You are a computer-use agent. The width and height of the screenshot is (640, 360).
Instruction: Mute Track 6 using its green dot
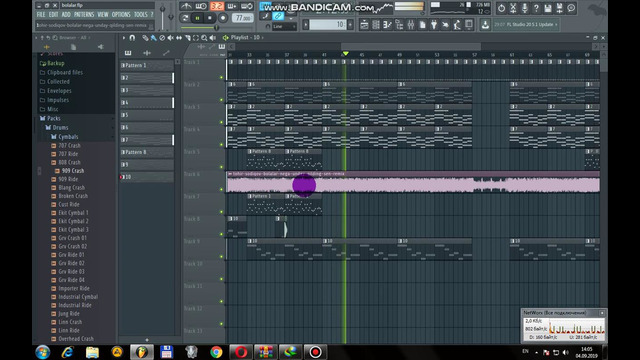(x=221, y=189)
